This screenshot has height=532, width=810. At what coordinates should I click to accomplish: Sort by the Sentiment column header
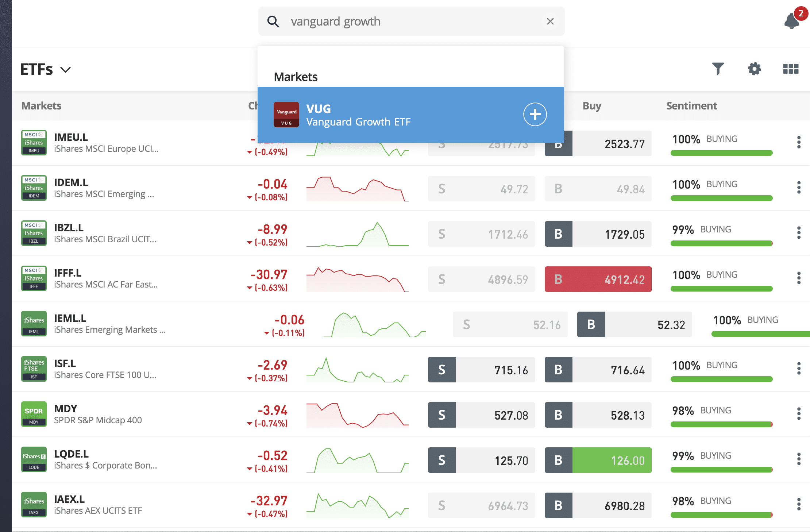click(x=691, y=106)
